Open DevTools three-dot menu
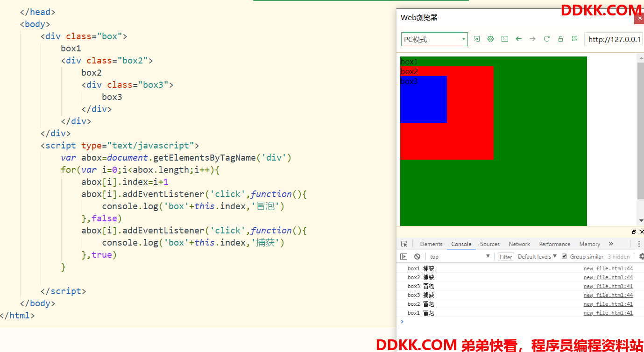The image size is (644, 352). [x=639, y=244]
